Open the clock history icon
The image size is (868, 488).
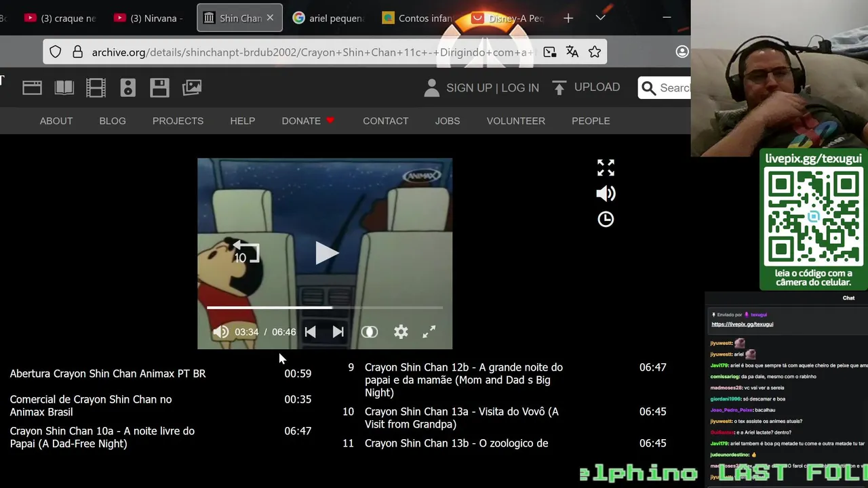(606, 219)
